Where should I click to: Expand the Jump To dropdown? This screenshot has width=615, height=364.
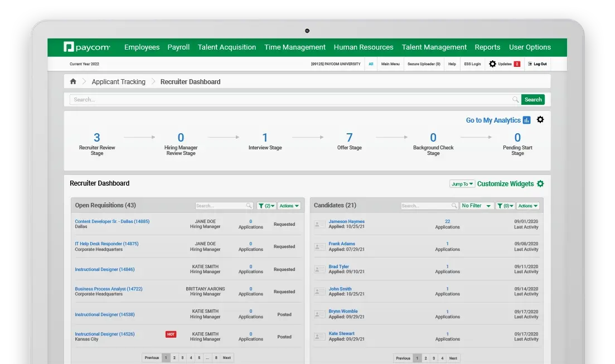[462, 184]
